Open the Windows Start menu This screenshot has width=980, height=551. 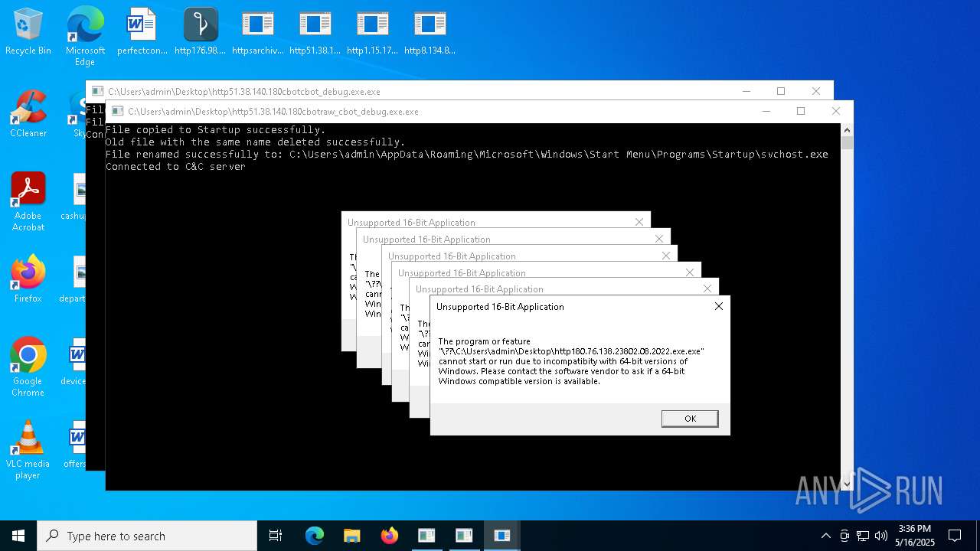18,536
